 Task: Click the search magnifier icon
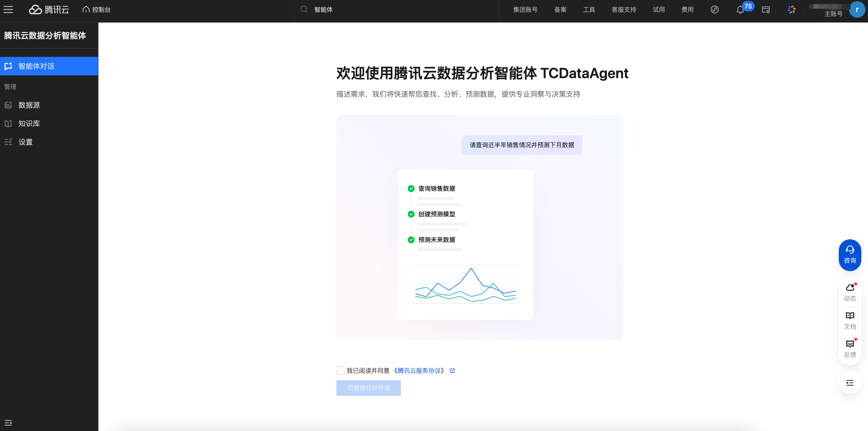304,9
